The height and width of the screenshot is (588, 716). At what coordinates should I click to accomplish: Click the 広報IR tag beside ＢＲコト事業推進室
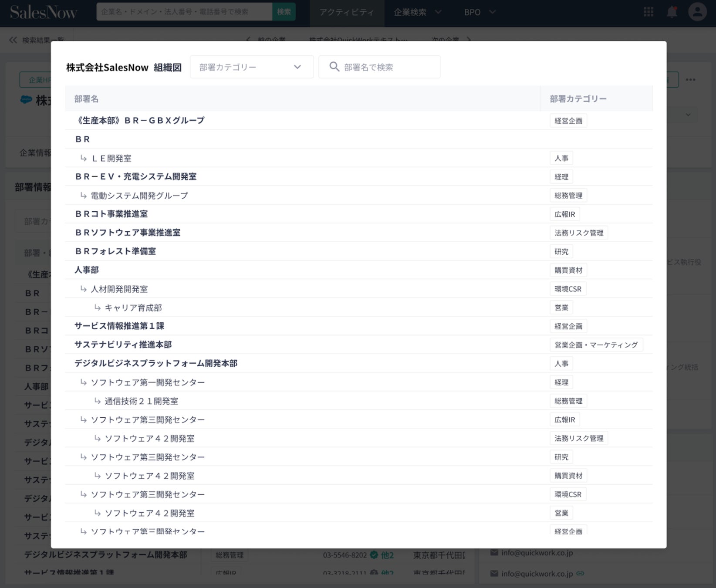point(565,214)
